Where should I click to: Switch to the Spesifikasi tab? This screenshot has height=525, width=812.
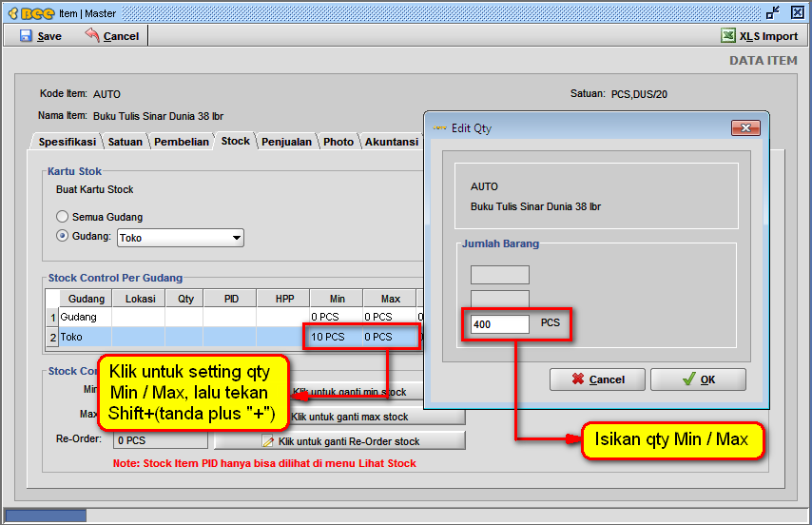(67, 142)
